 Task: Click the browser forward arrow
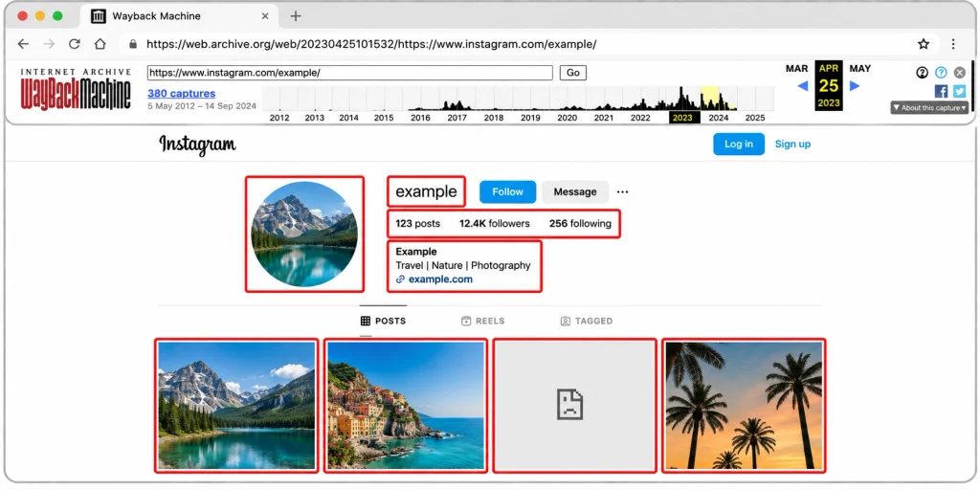(x=49, y=44)
